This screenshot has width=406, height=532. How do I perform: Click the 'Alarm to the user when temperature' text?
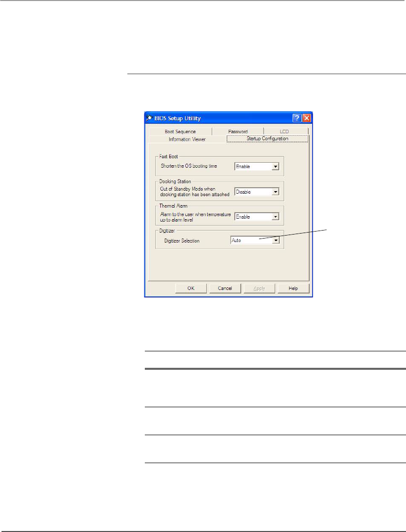click(x=196, y=215)
